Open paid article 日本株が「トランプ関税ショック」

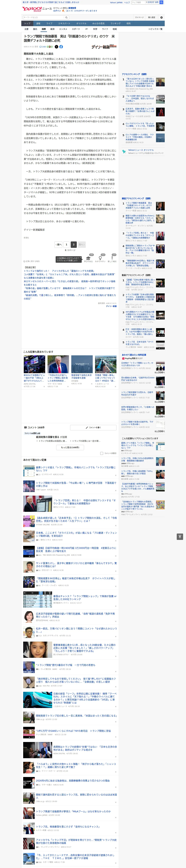click(x=137, y=364)
